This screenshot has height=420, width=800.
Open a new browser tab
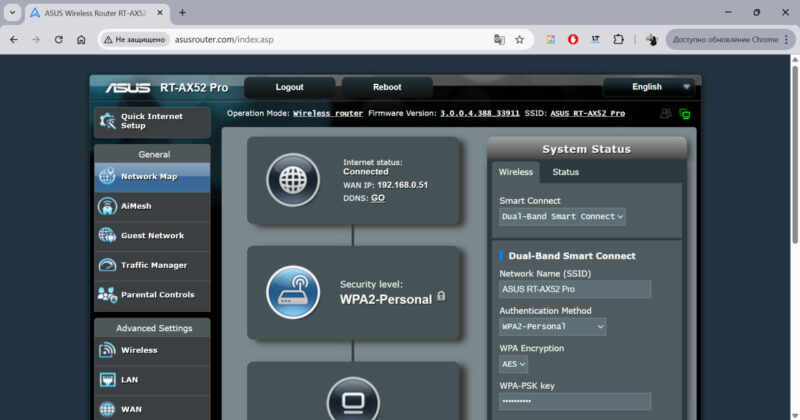click(x=182, y=13)
